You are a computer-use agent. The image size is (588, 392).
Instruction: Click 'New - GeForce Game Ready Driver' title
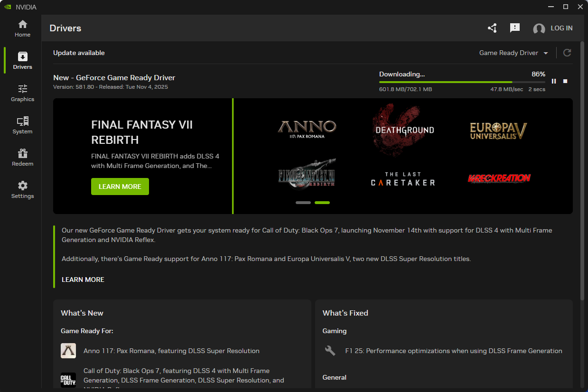[114, 78]
